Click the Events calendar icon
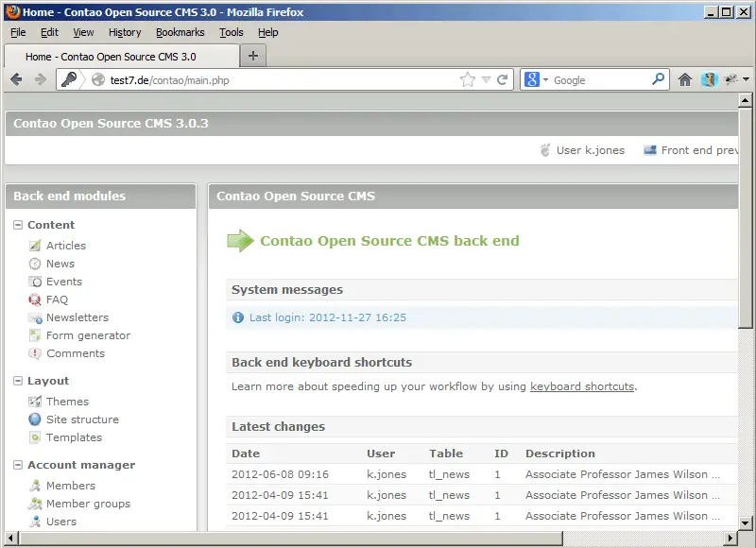 tap(35, 282)
